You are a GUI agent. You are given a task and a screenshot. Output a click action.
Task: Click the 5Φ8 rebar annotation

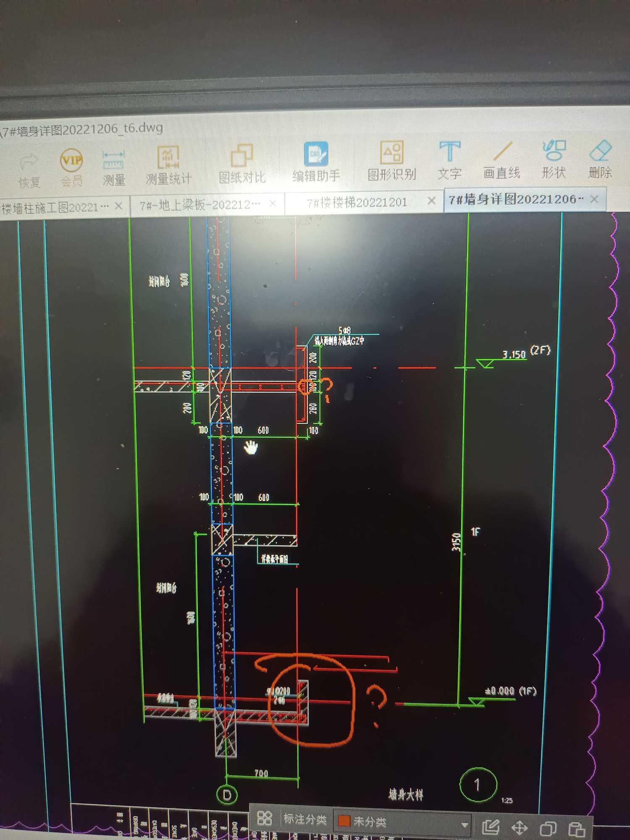344,331
